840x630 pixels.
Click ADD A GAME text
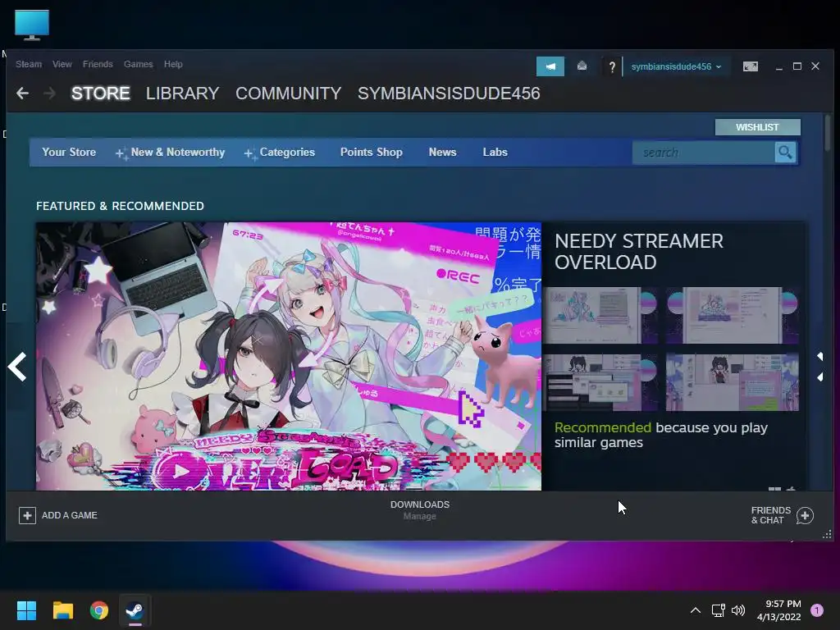(x=70, y=515)
